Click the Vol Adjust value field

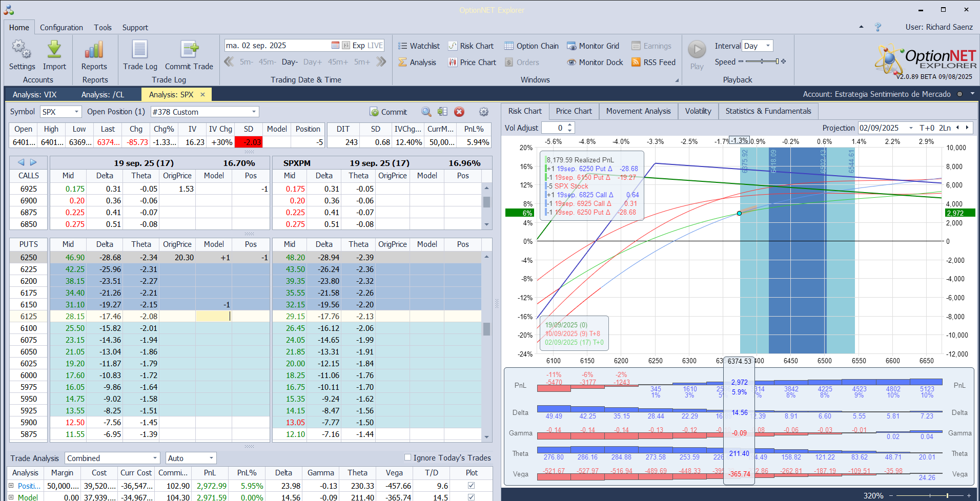[x=554, y=128]
